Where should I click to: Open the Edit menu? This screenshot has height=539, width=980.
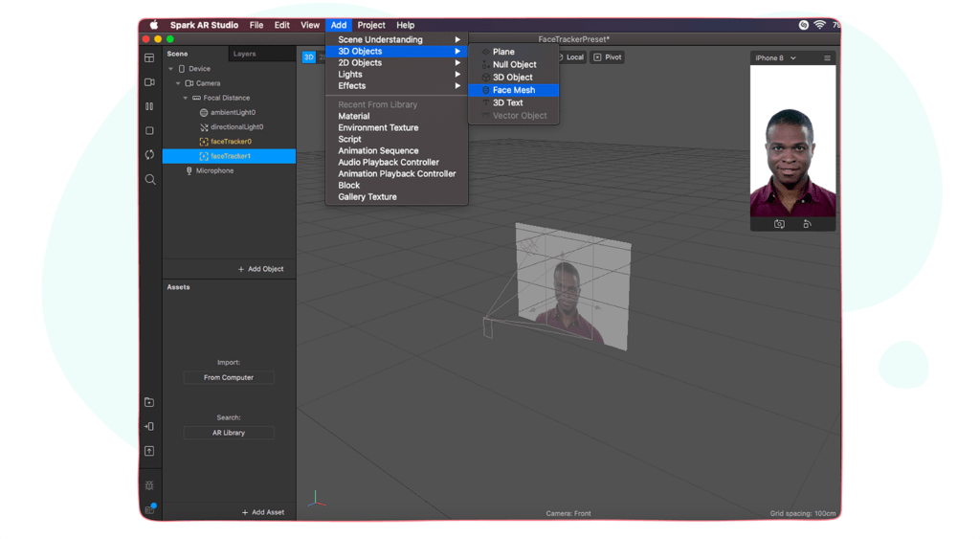(x=282, y=25)
